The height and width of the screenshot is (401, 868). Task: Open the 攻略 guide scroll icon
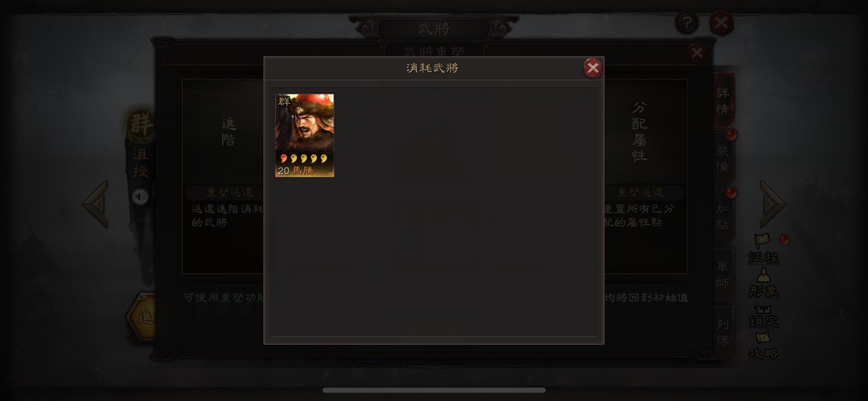(x=764, y=346)
